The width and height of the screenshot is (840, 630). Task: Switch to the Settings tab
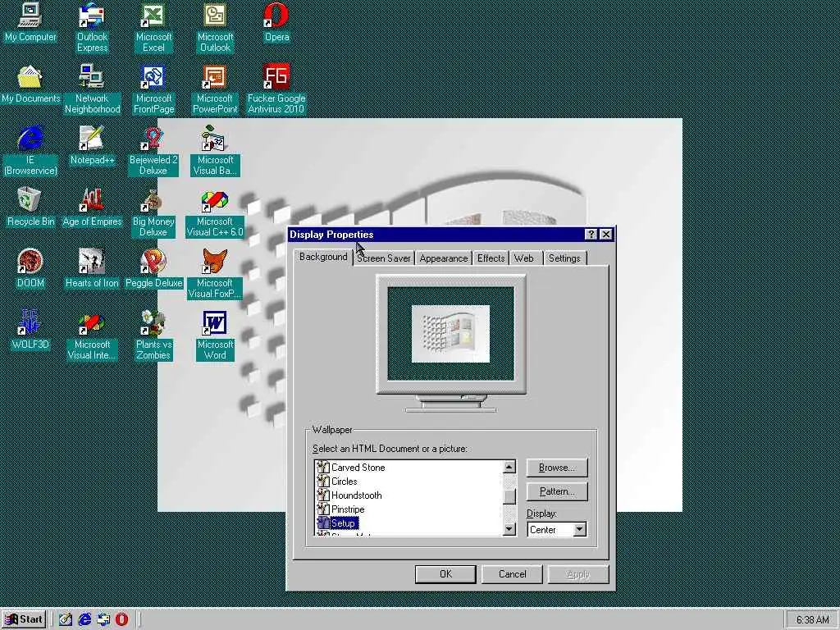point(564,258)
